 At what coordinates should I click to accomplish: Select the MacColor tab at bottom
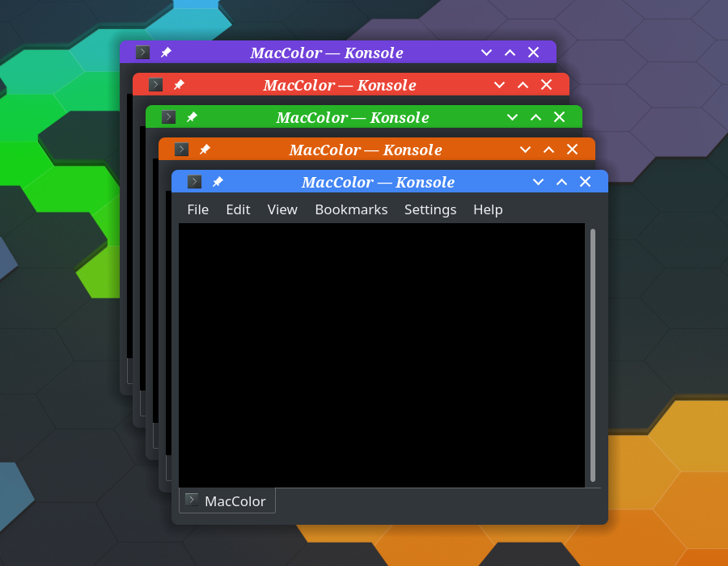pyautogui.click(x=227, y=501)
